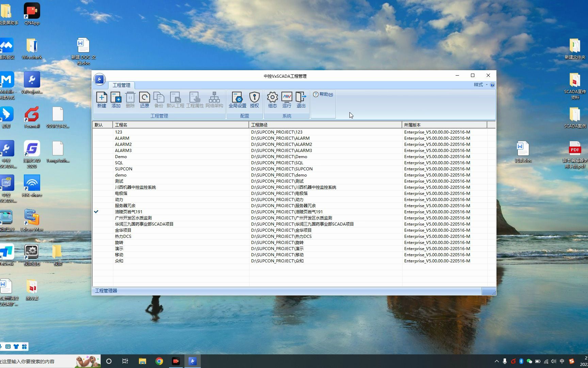Click the 网络架构 (Network architecture) icon

214,100
